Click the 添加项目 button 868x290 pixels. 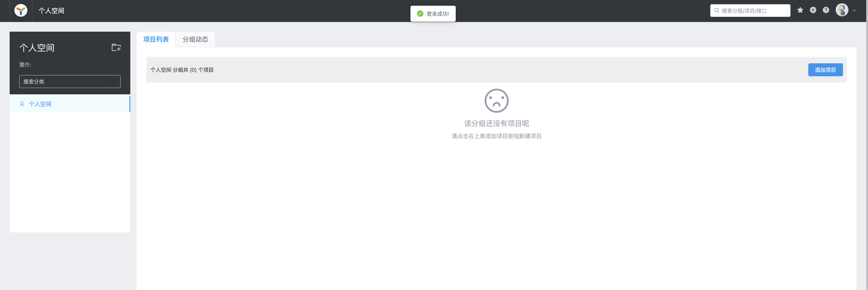[825, 70]
